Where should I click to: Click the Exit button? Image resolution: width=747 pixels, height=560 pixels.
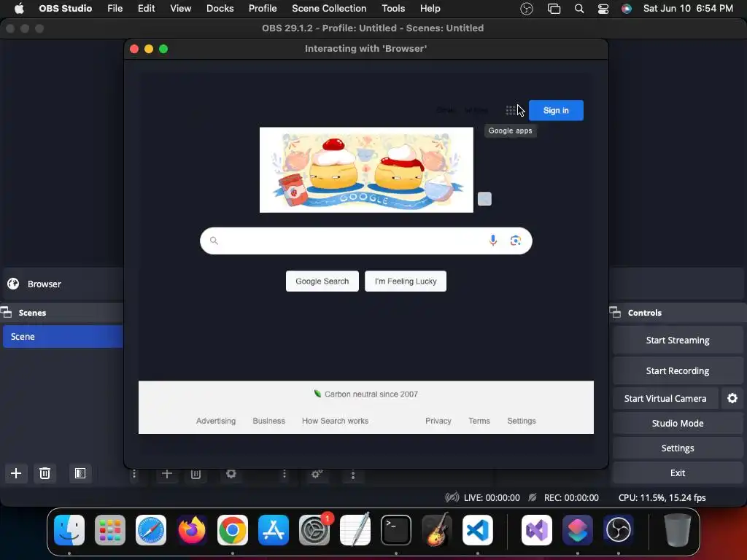point(678,472)
